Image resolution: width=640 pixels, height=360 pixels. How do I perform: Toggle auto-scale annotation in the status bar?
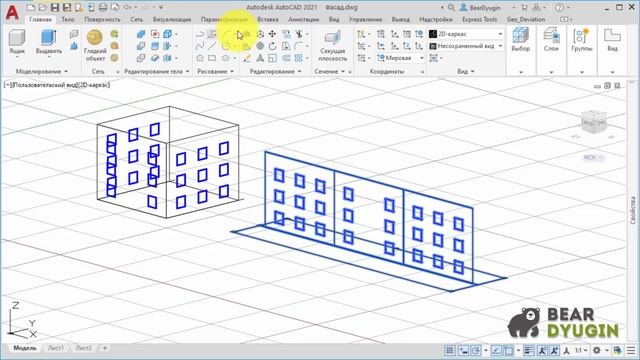(x=554, y=351)
